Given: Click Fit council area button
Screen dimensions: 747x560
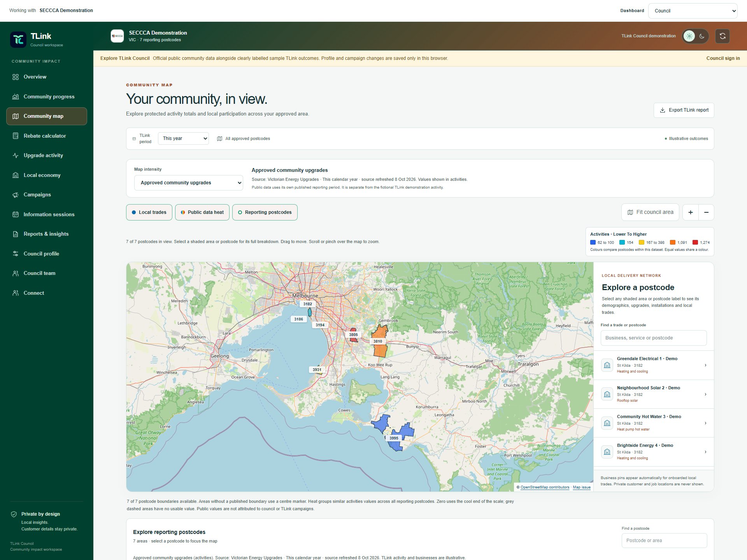Looking at the screenshot, I should click(x=650, y=212).
